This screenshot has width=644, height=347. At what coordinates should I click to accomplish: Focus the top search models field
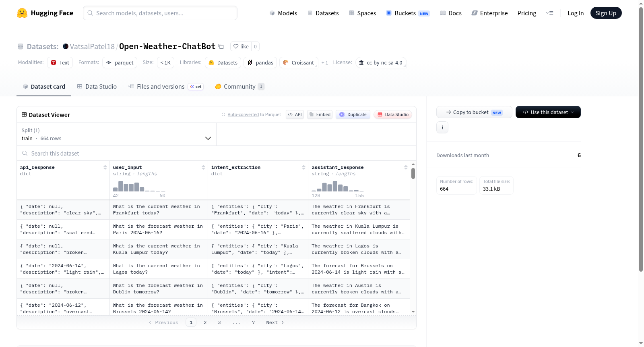160,13
